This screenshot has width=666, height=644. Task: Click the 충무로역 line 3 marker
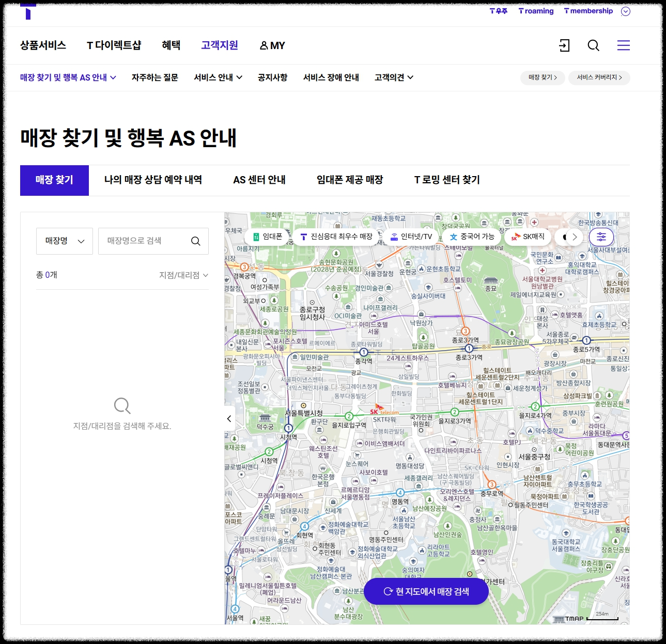tap(492, 484)
